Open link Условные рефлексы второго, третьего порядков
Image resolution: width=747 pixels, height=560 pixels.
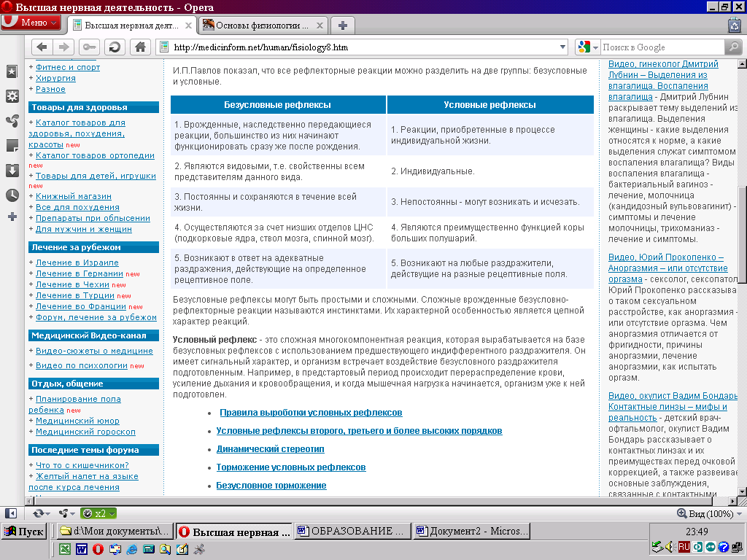pyautogui.click(x=359, y=431)
